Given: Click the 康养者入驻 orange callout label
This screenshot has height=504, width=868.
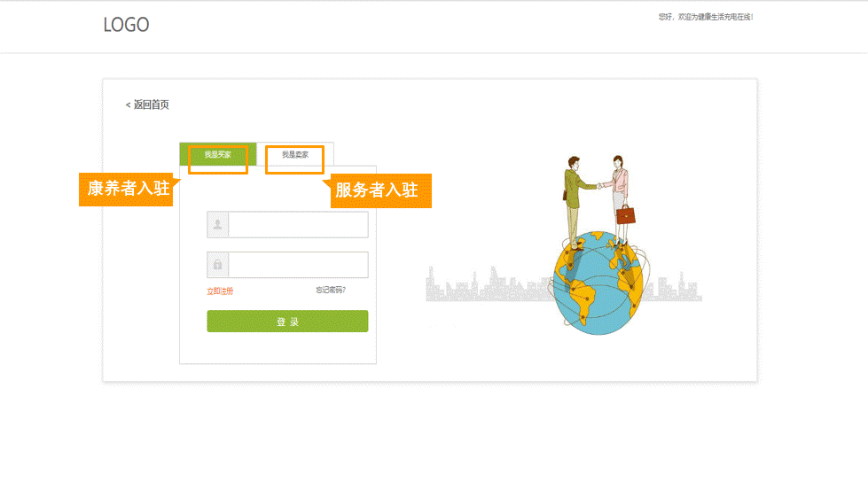Looking at the screenshot, I should (x=128, y=189).
